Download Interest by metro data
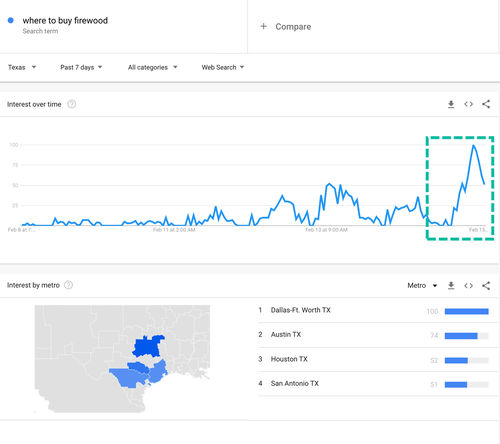This screenshot has height=444, width=500. tap(451, 286)
